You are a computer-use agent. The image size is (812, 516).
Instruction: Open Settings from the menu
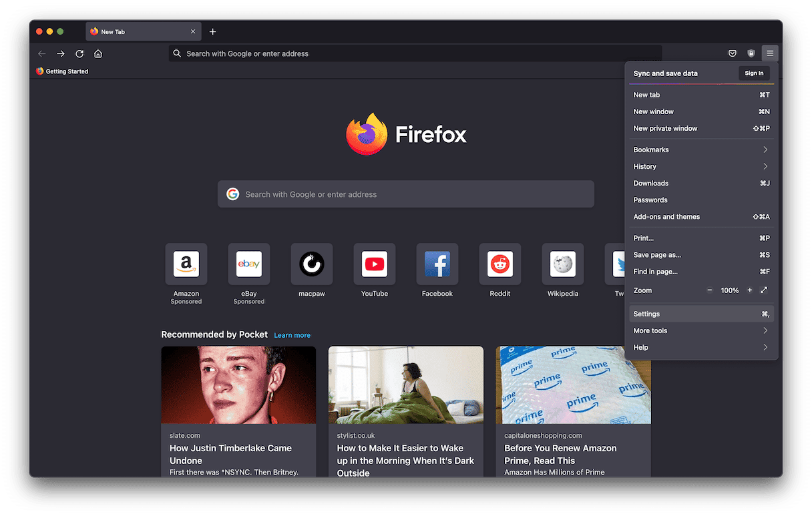(701, 314)
